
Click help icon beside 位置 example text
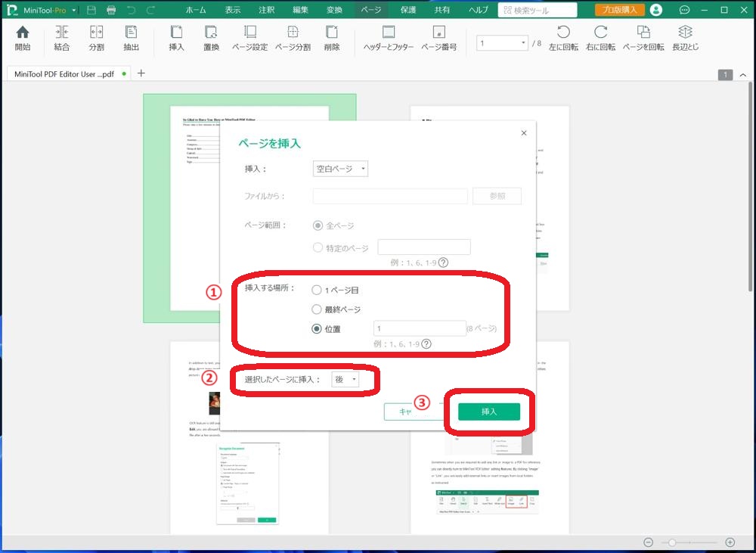click(x=426, y=344)
